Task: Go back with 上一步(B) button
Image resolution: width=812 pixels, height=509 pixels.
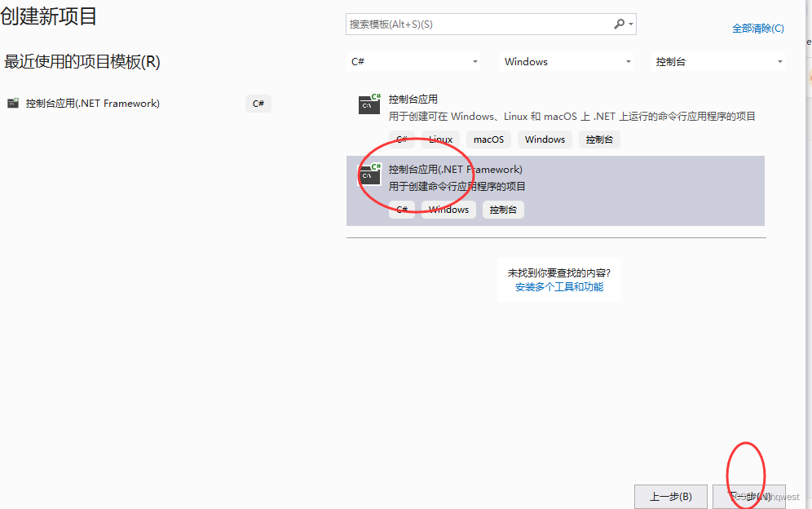Action: click(x=671, y=497)
